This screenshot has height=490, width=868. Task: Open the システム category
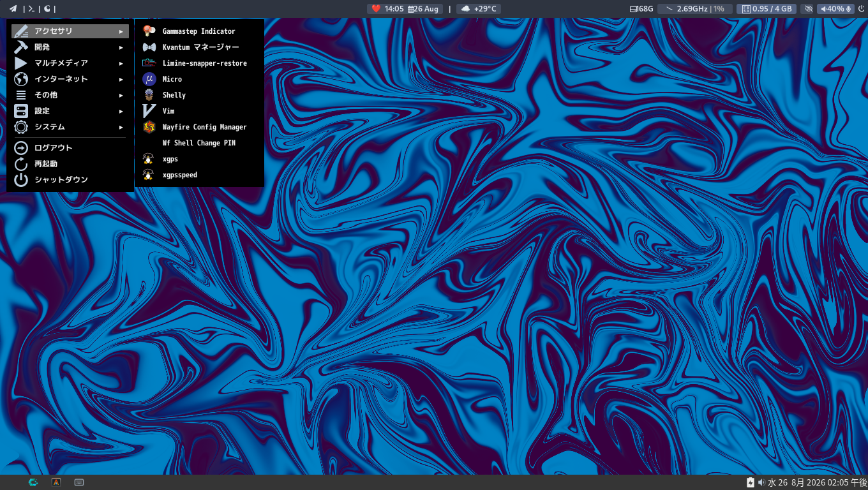70,127
